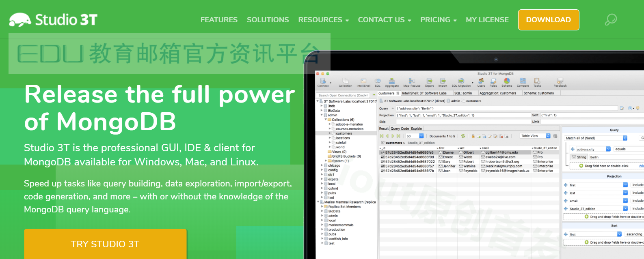Select the courses.metadata collection

point(349,129)
